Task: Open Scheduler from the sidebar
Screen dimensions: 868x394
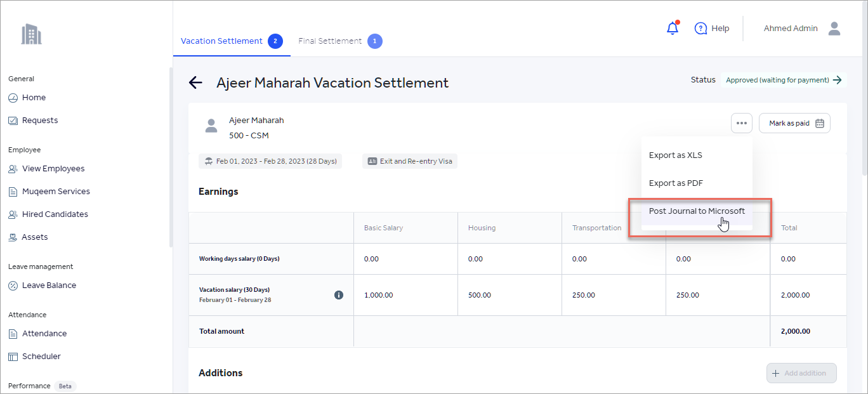Action: pos(41,357)
